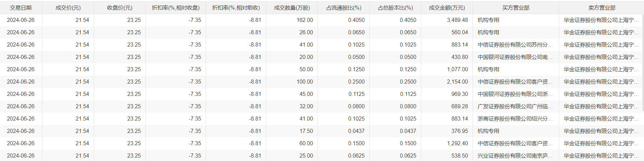This screenshot has width=644, height=161.
Task: Click the 折扣率(%,相对前收) header
Action: pyautogui.click(x=236, y=8)
